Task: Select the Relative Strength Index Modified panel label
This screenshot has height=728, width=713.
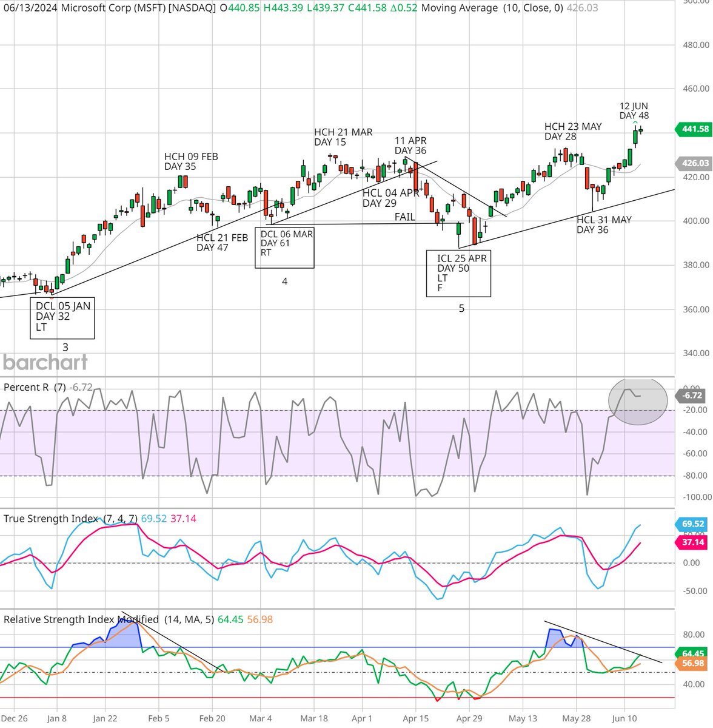Action: (79, 620)
